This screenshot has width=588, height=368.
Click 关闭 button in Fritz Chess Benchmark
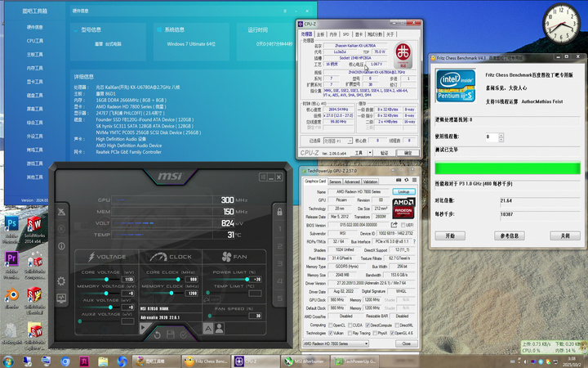click(x=565, y=236)
